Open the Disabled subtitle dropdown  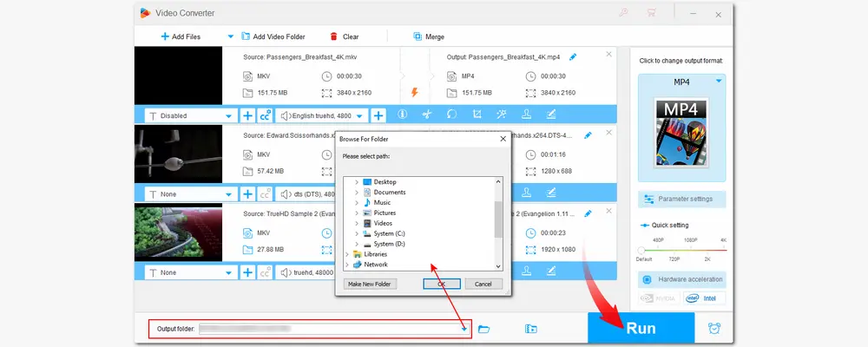coord(229,115)
